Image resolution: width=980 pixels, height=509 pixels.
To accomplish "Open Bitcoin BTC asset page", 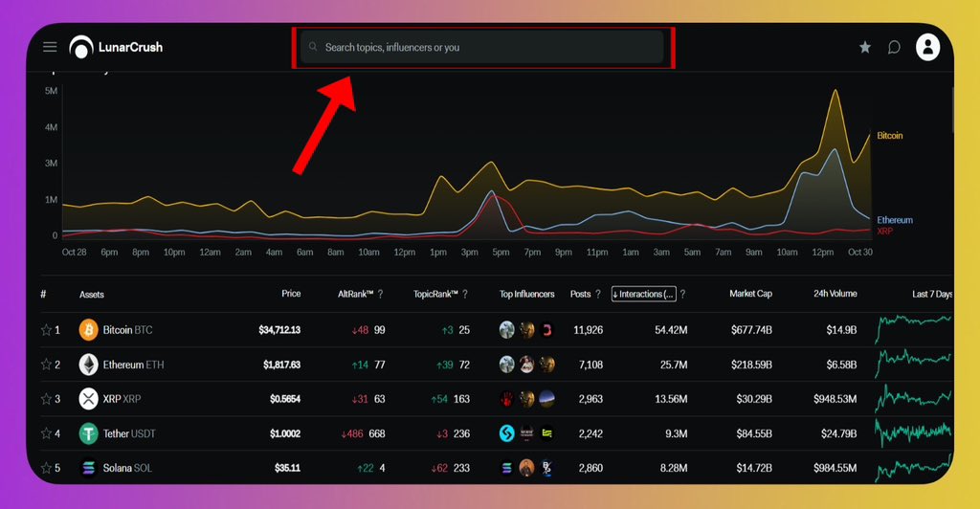I will click(x=127, y=330).
